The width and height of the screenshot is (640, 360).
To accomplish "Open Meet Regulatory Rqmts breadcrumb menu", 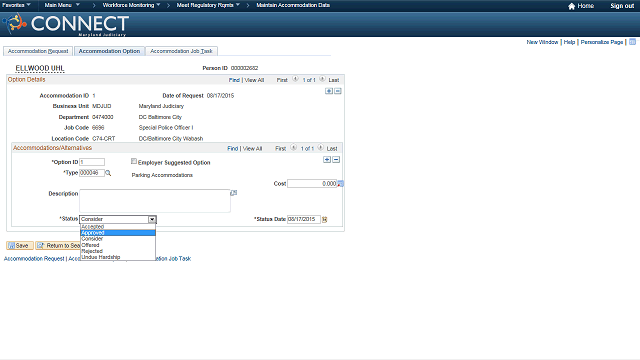I will (x=208, y=5).
